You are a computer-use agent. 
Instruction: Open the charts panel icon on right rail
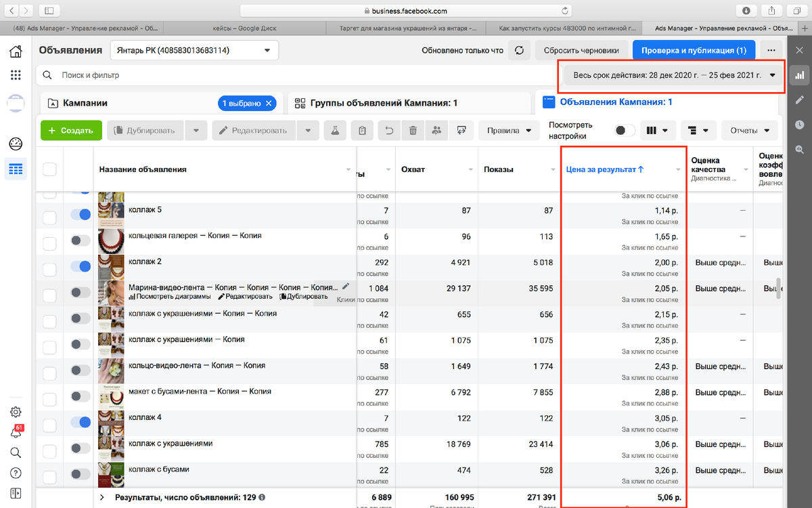[799, 75]
